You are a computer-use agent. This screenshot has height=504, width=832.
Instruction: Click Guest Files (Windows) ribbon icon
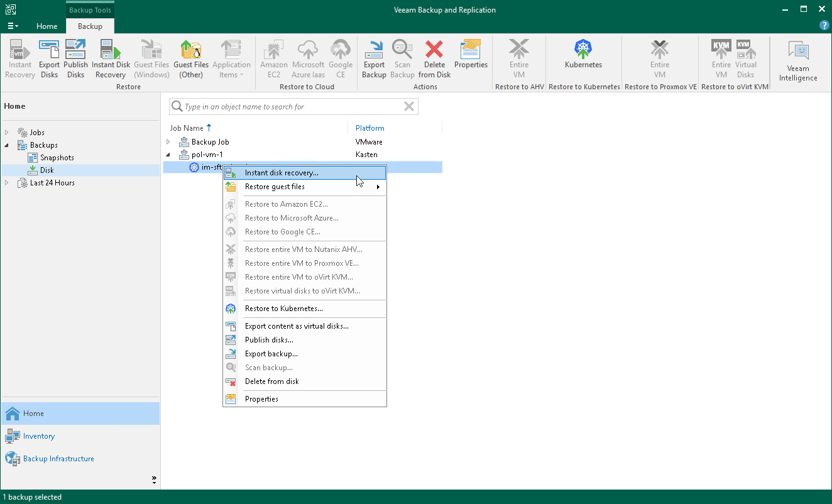coord(151,59)
